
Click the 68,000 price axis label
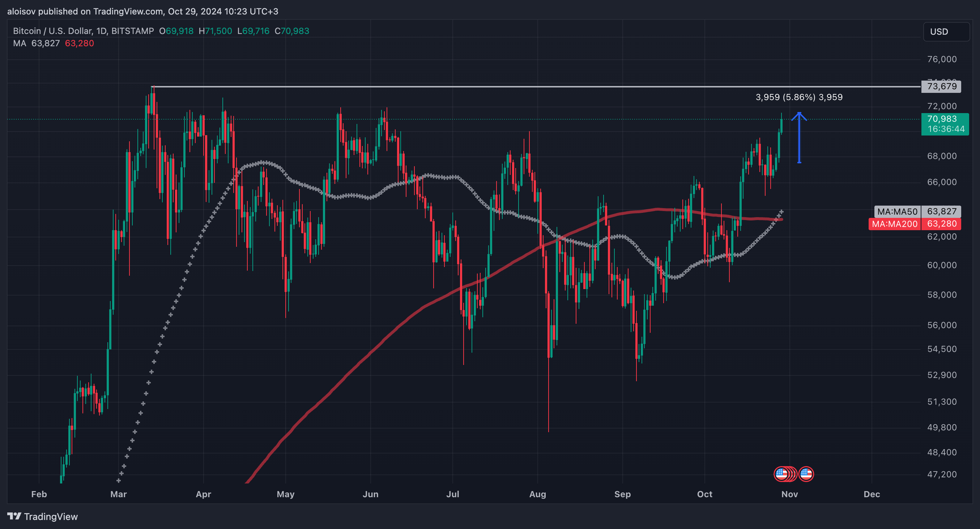click(x=942, y=156)
